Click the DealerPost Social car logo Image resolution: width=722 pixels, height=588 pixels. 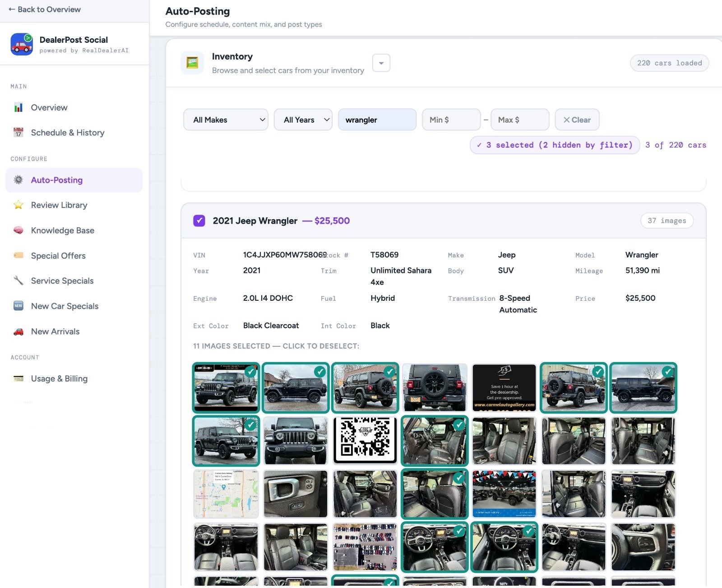[22, 44]
